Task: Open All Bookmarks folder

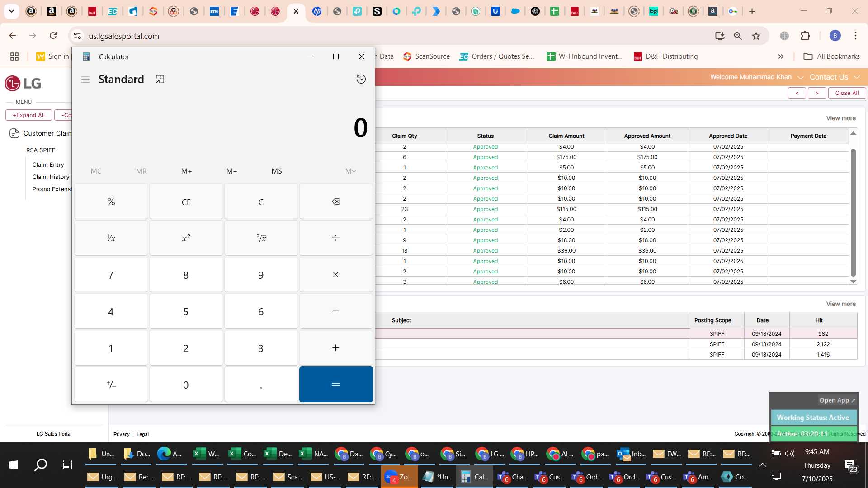Action: coord(831,56)
